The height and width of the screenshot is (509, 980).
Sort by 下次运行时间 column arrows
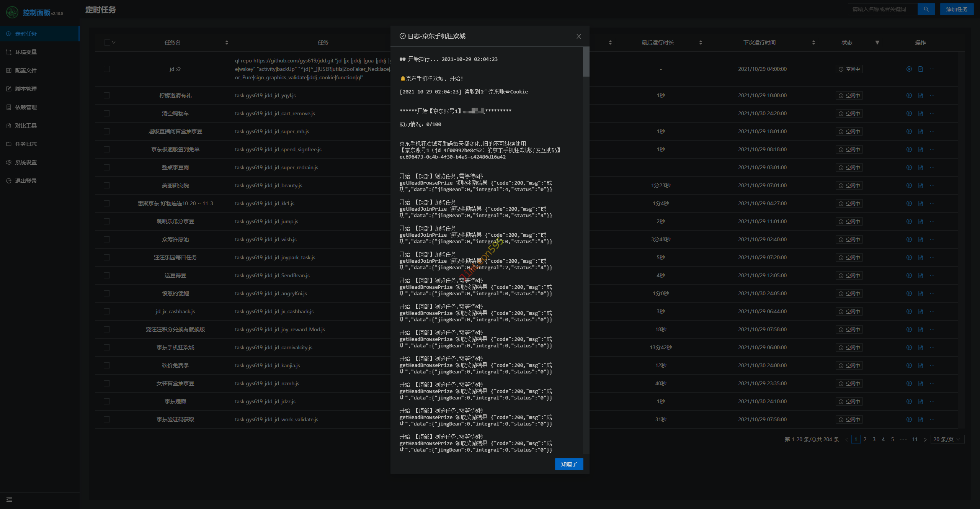pyautogui.click(x=813, y=43)
